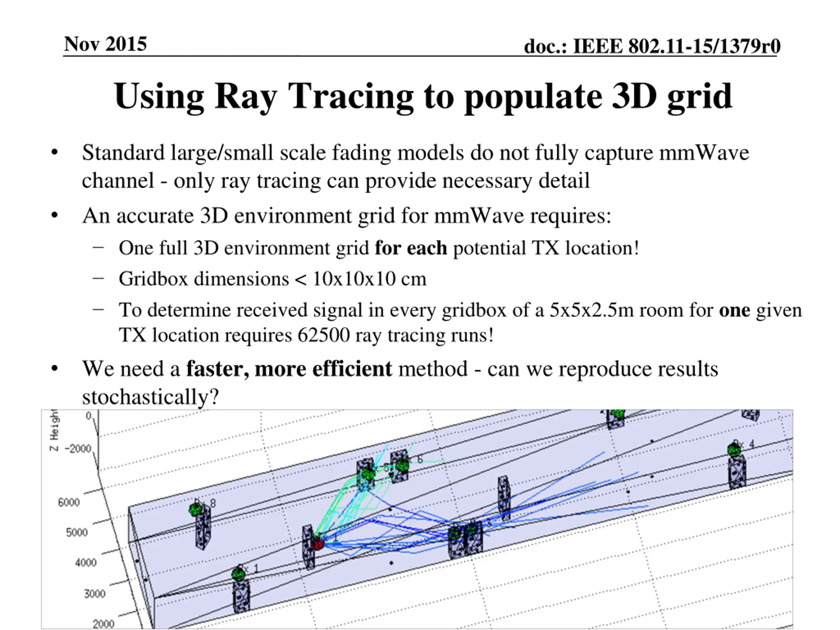840x630 pixels.
Task: Select the pillar box beneath Rx 1
Action: [241, 596]
